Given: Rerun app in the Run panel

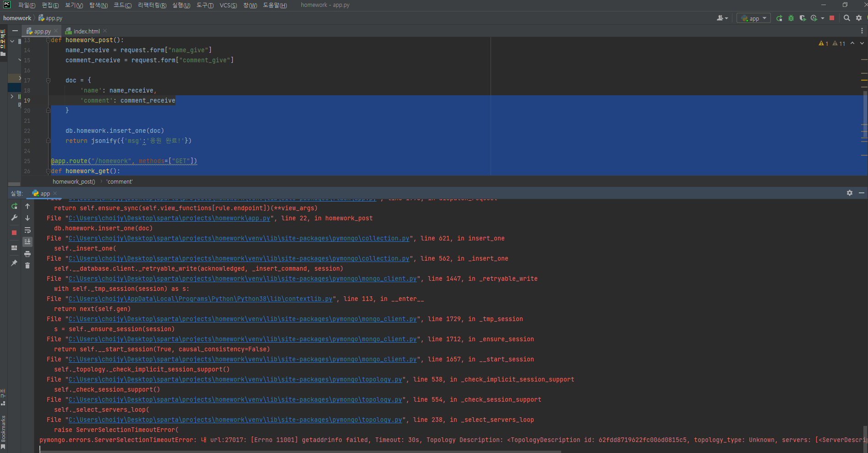Looking at the screenshot, I should (x=14, y=206).
